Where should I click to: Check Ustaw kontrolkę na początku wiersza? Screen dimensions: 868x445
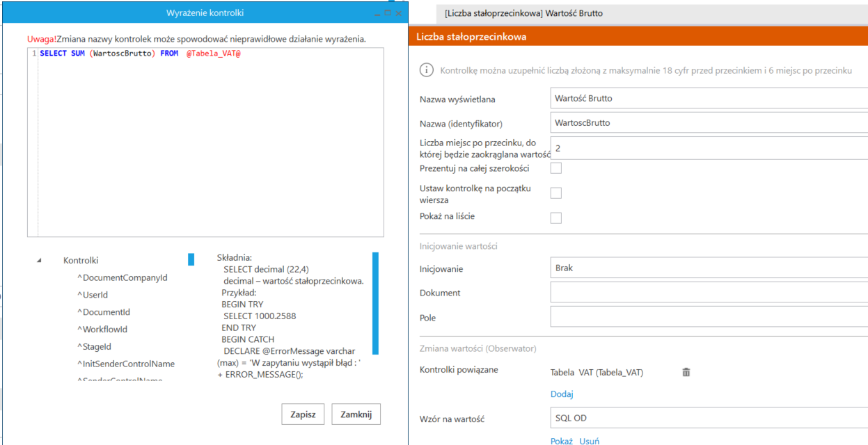coord(556,193)
